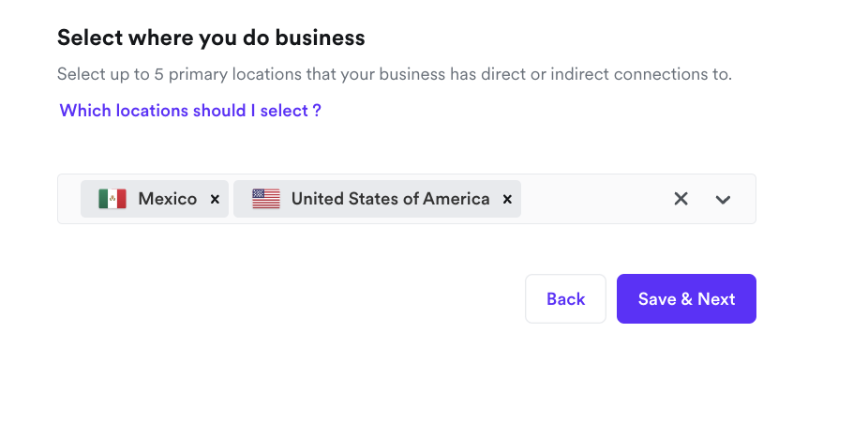Click the 'Select where you do business' heading
The image size is (868, 424).
coord(211,38)
